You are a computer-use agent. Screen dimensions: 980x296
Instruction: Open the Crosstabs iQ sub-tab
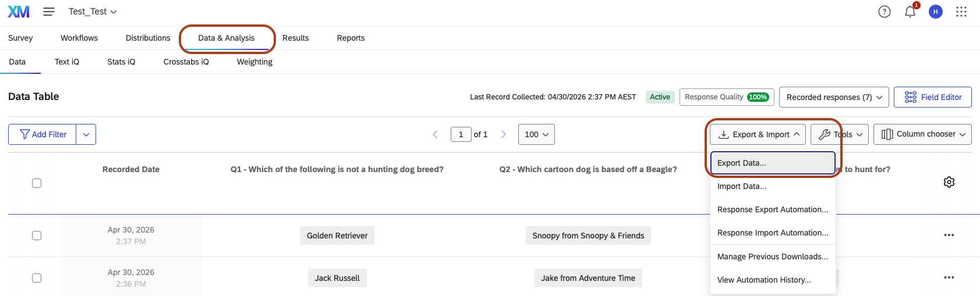(186, 62)
